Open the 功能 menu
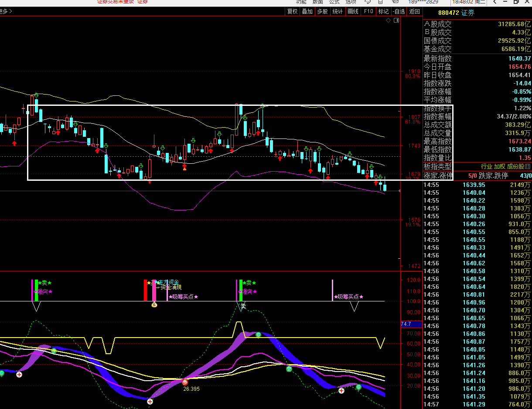This screenshot has height=409, width=532. (x=301, y=2)
